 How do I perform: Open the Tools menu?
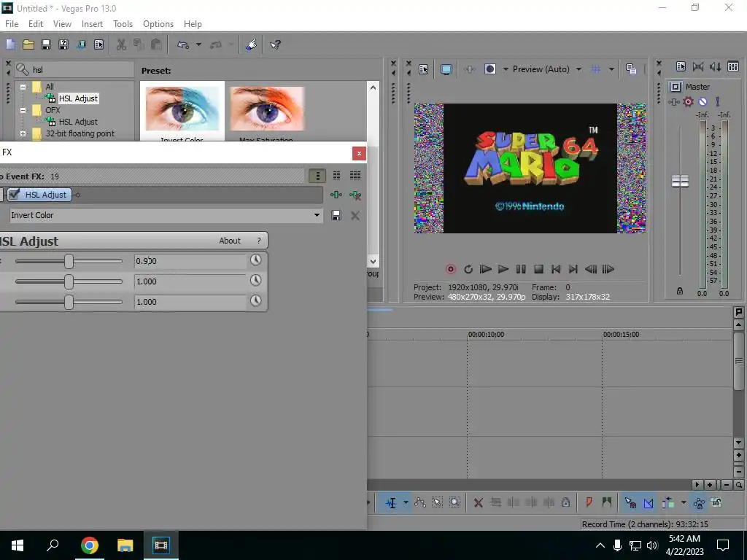tap(123, 24)
